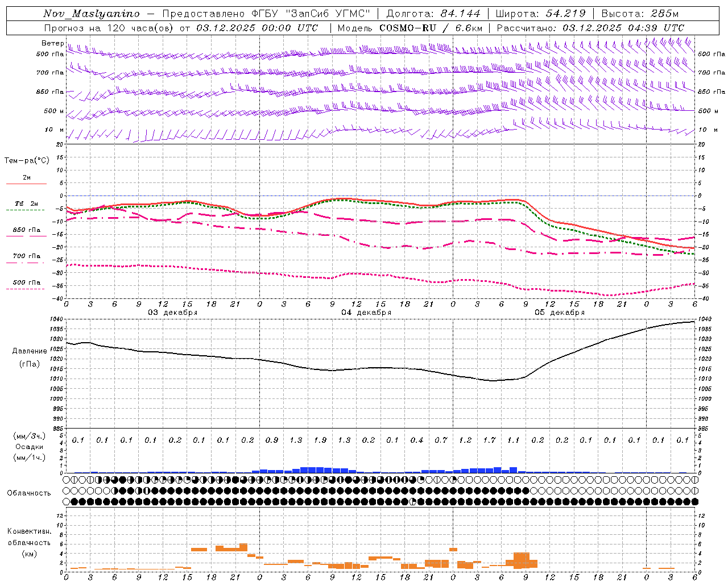Click the Тем-ра(°C) axis title

click(x=27, y=161)
